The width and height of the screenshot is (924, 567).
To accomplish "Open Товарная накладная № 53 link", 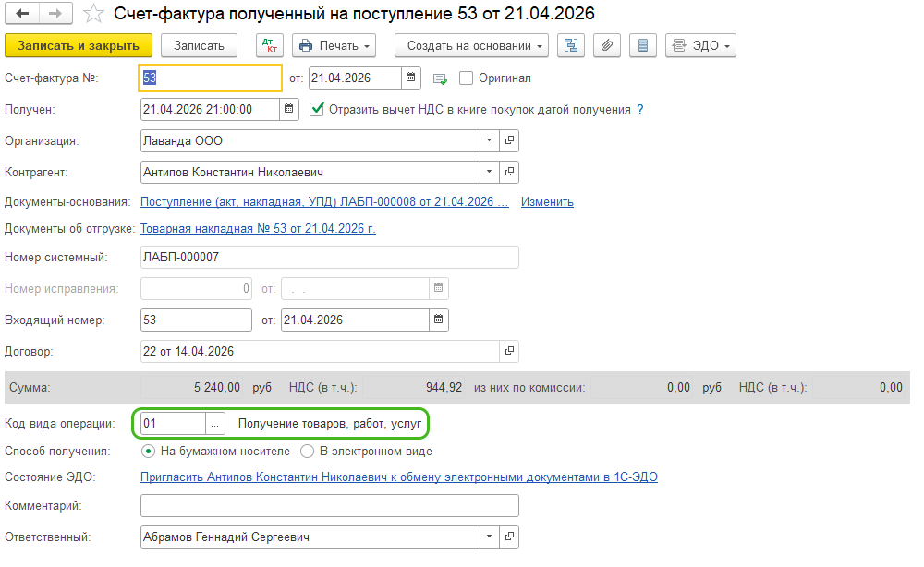I will [x=258, y=228].
